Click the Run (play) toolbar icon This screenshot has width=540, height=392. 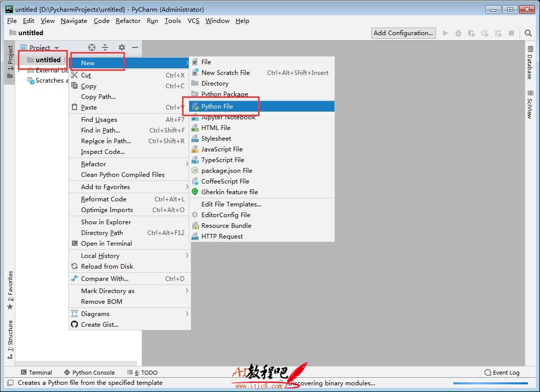click(445, 33)
